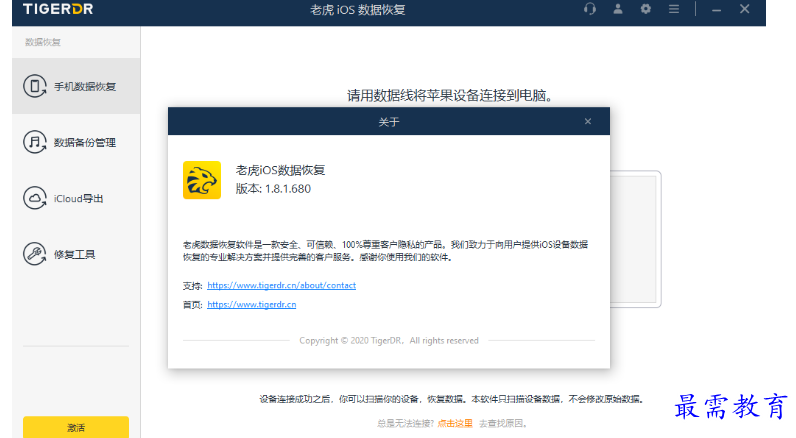The width and height of the screenshot is (796, 438).
Task: Click the 版本: 1.8.1.680 version text
Action: pyautogui.click(x=273, y=189)
